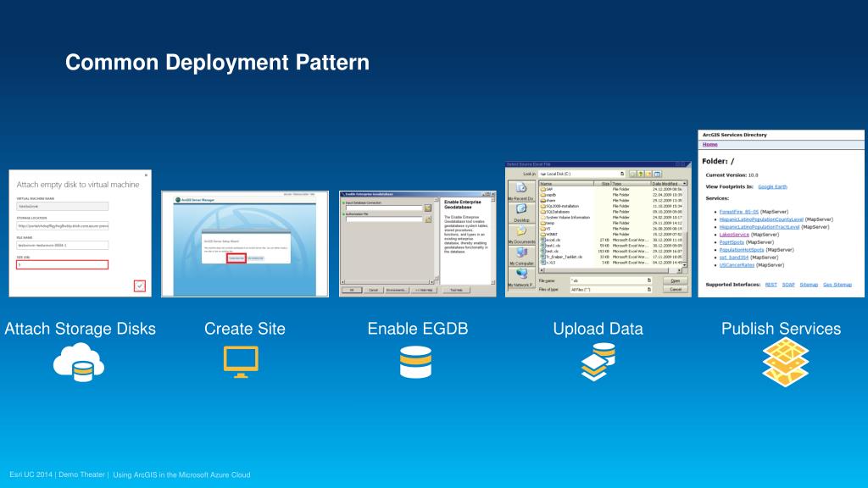Open the Google Earth footprints link
Viewport: 868px width, 488px height.
pyautogui.click(x=772, y=186)
